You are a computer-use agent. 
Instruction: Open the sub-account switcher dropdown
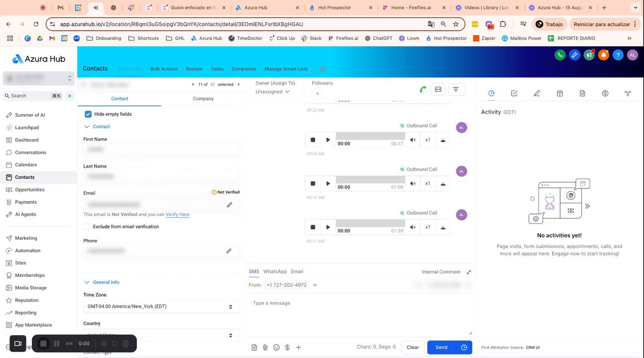pos(39,78)
